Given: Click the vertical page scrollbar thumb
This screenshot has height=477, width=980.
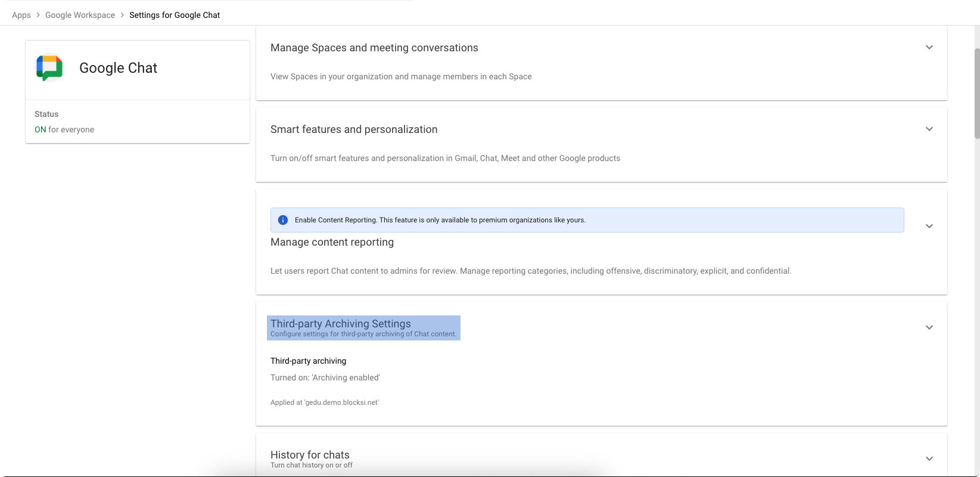Looking at the screenshot, I should [x=977, y=94].
